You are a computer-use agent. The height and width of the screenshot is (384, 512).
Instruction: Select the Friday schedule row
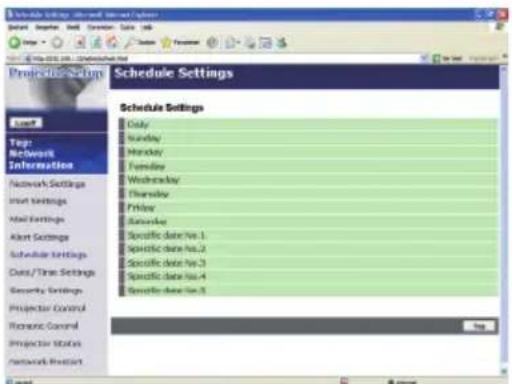308,207
